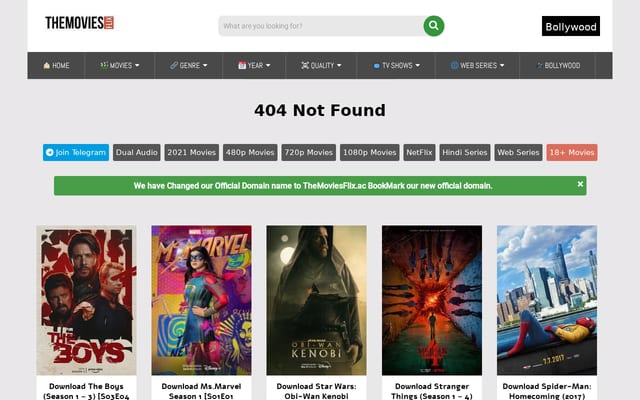
Task: Open Year menu item
Action: (254, 65)
